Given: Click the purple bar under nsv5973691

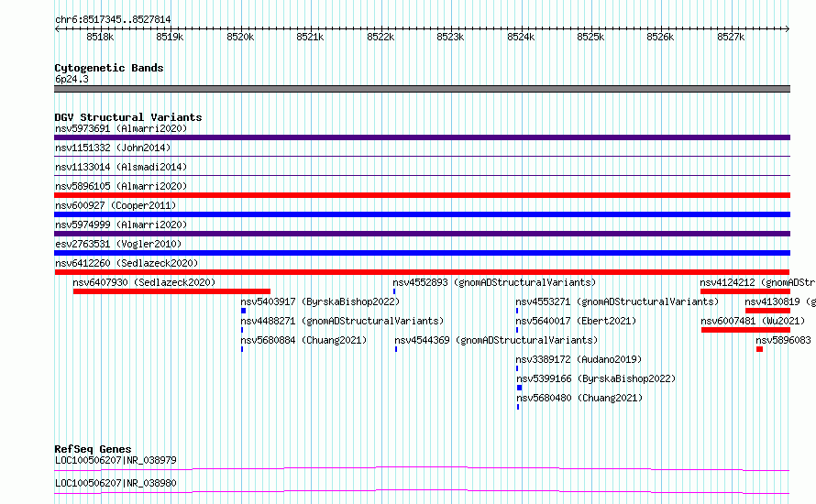Looking at the screenshot, I should point(422,137).
